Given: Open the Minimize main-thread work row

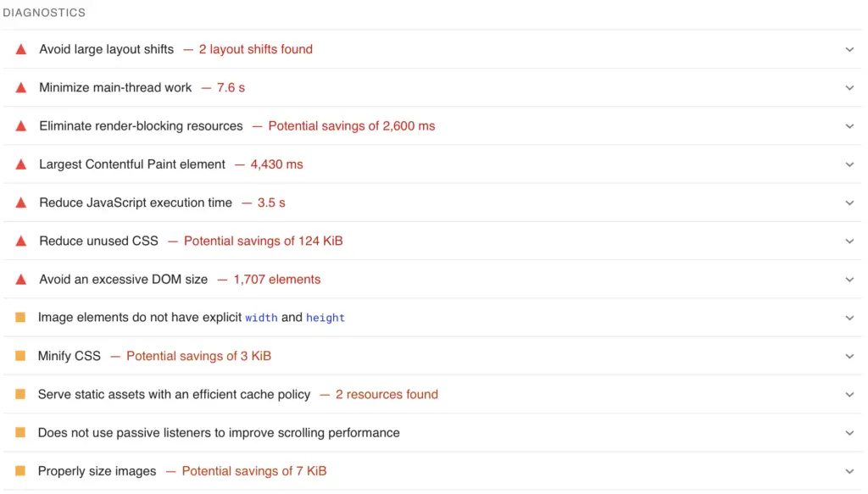Looking at the screenshot, I should (432, 87).
